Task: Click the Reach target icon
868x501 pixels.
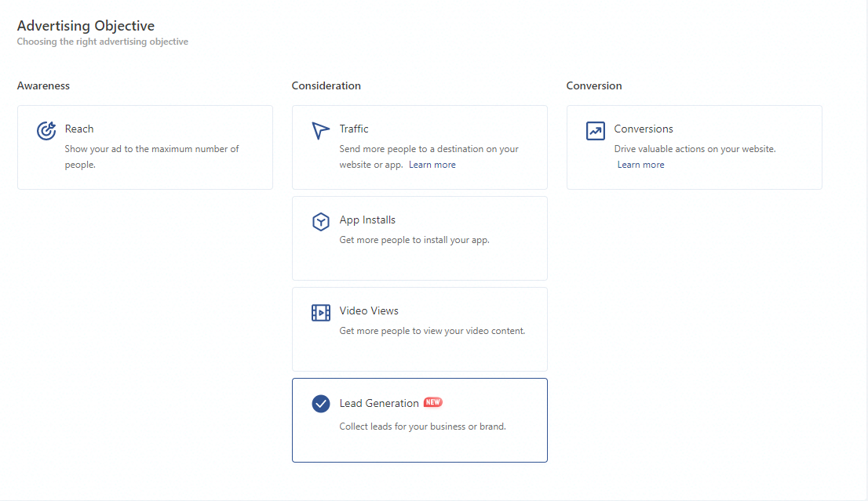Action: pyautogui.click(x=46, y=130)
